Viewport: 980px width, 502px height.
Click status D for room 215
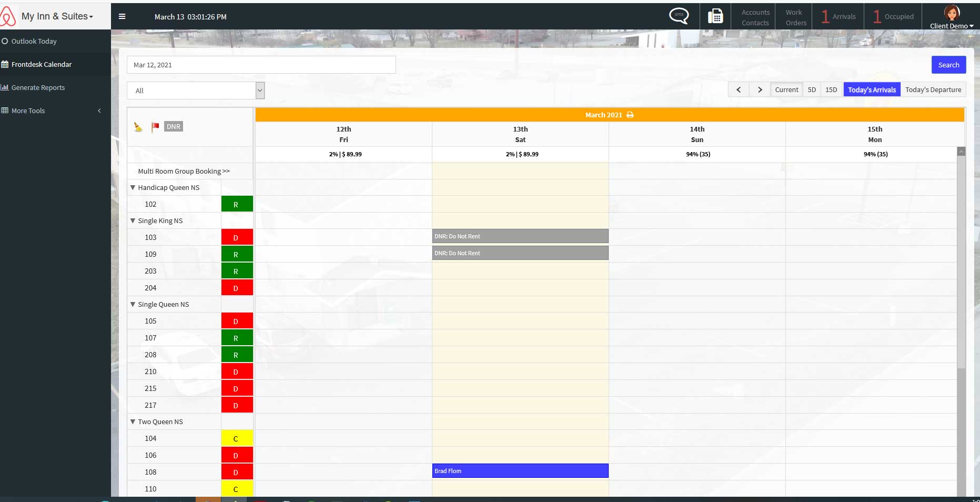[x=237, y=388]
